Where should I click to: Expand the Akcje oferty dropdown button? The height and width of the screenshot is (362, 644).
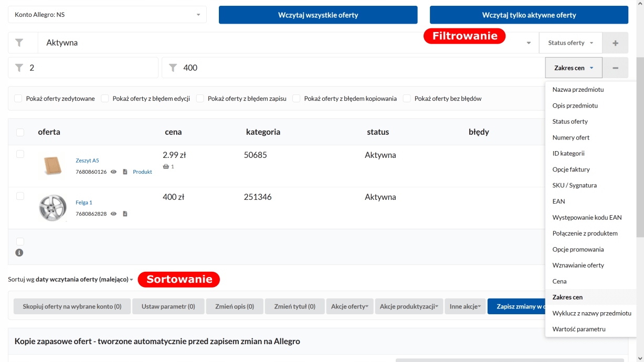pos(350,306)
